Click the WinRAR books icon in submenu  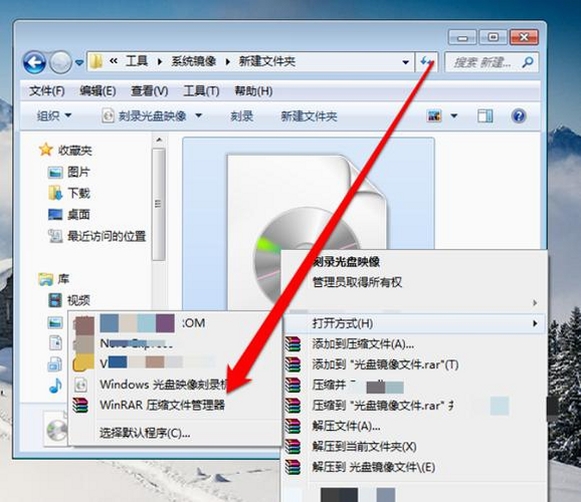click(x=81, y=405)
